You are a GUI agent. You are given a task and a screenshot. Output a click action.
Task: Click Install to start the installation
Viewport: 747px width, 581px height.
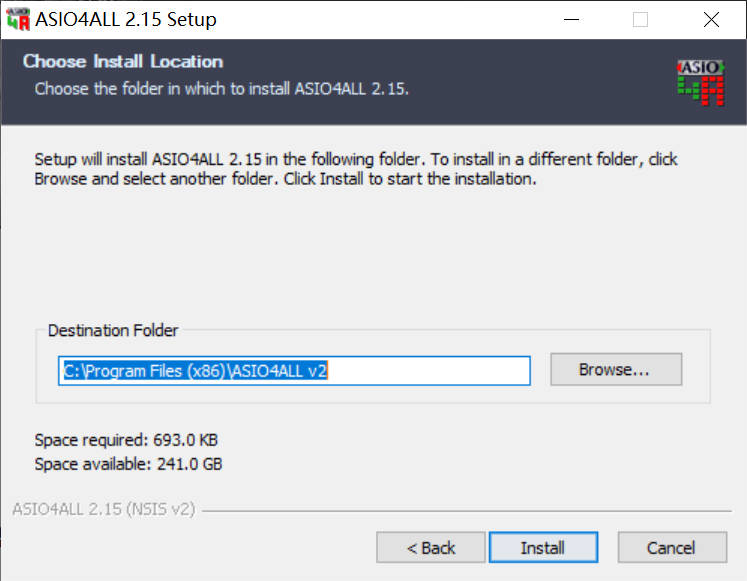(543, 548)
